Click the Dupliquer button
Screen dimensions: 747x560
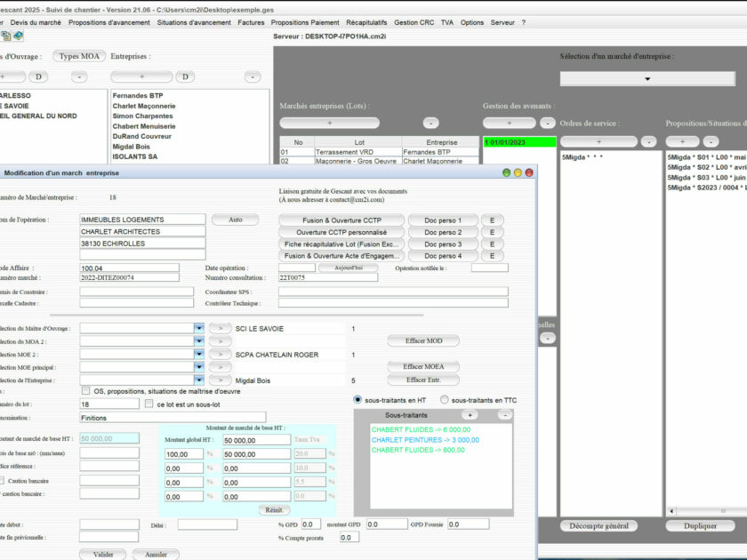click(701, 525)
